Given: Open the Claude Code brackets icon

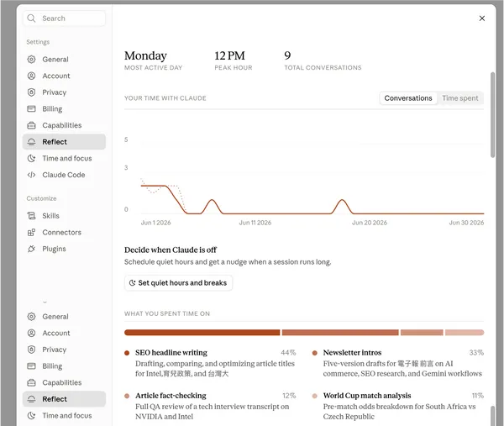Looking at the screenshot, I should [31, 175].
